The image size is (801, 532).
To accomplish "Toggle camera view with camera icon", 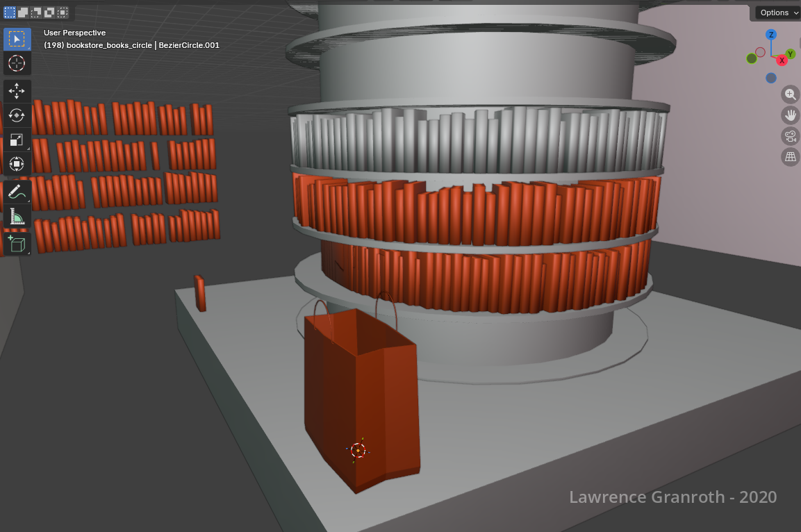I will coord(790,135).
